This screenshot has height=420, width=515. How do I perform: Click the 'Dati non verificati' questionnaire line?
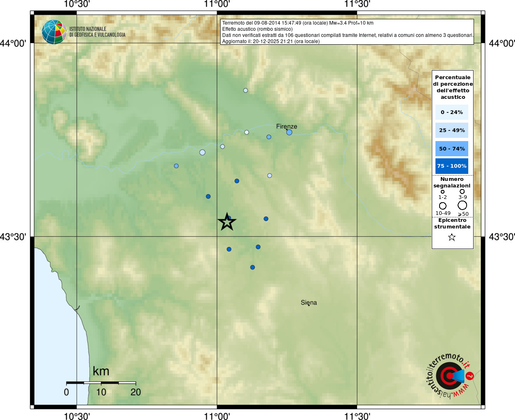pos(348,35)
